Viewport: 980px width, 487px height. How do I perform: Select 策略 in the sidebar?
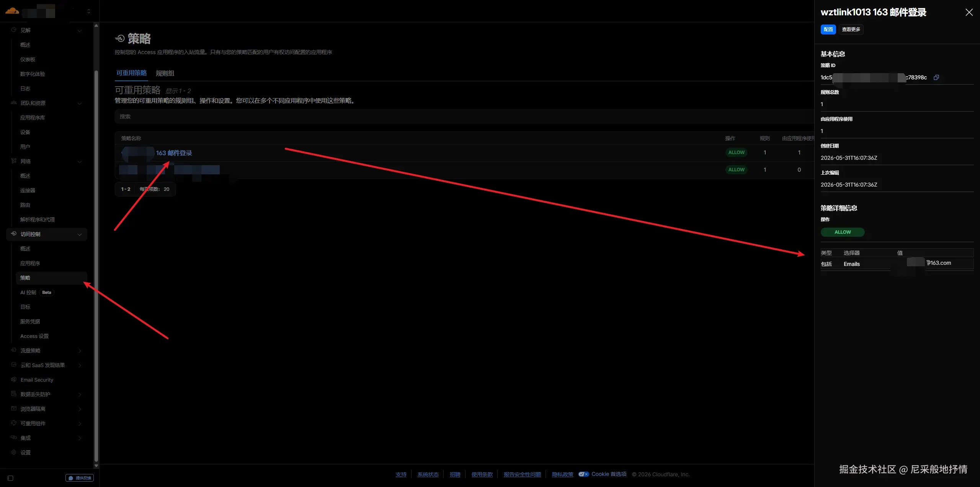point(51,278)
